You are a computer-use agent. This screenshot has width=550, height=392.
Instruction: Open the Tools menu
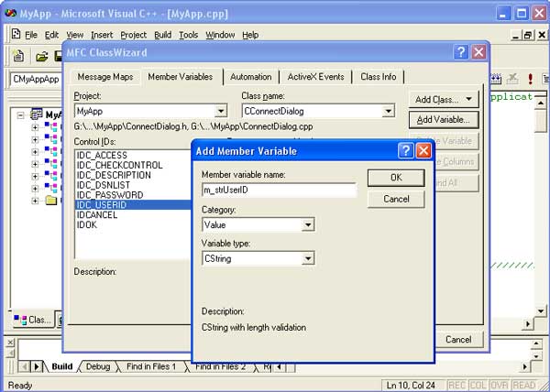click(x=188, y=35)
